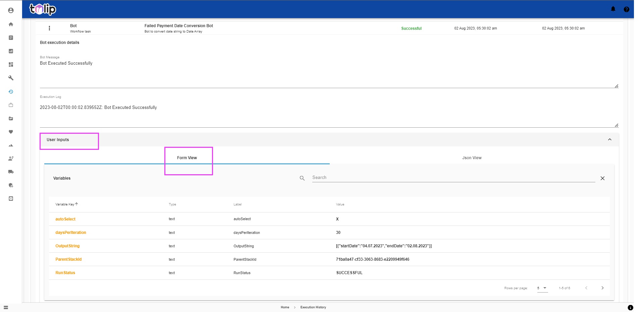Click the daysPerIteration value 30
The image size is (644, 314).
(338, 233)
